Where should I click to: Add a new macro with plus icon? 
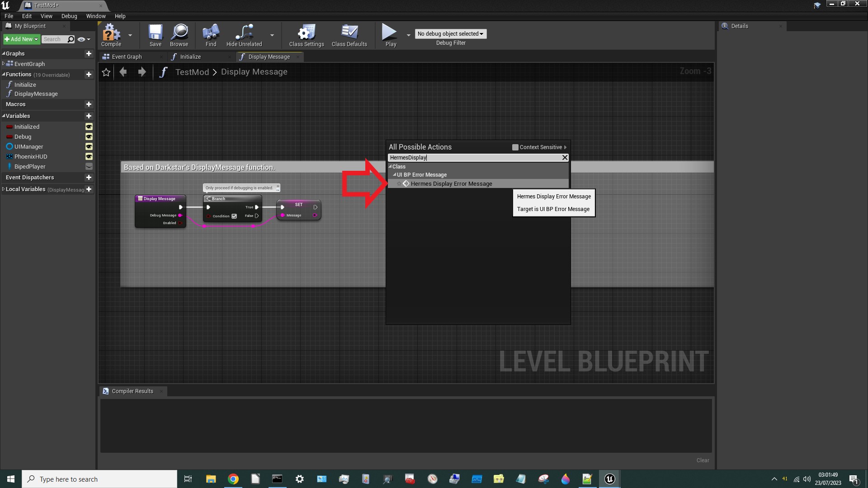(89, 104)
